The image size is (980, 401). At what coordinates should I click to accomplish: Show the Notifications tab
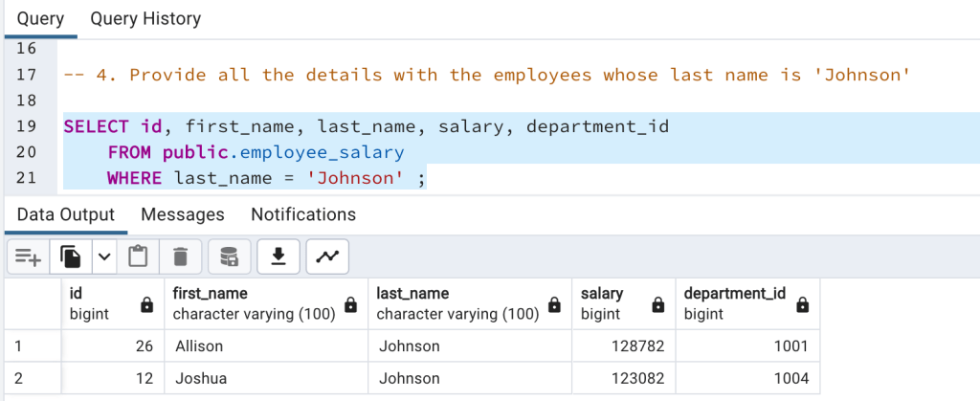coord(303,214)
